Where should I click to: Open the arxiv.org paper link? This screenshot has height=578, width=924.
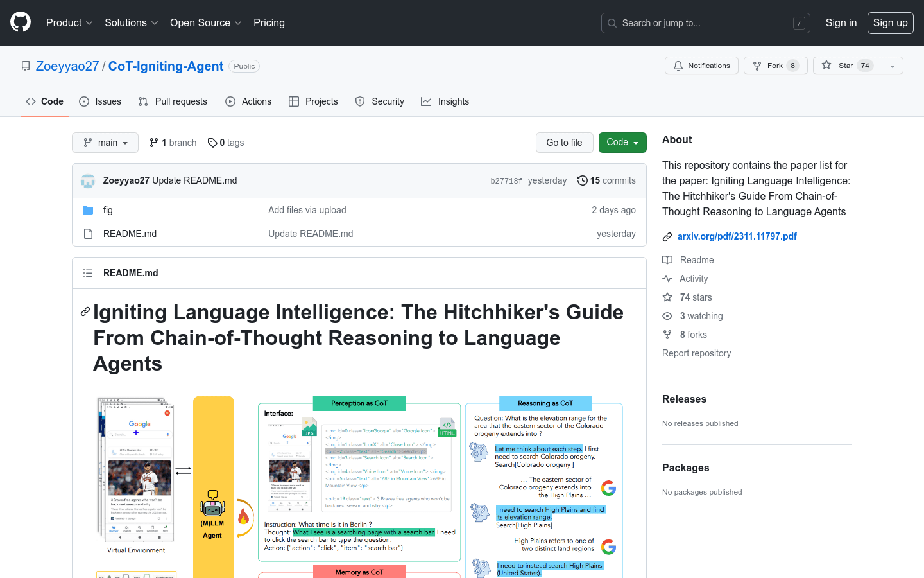pyautogui.click(x=737, y=236)
